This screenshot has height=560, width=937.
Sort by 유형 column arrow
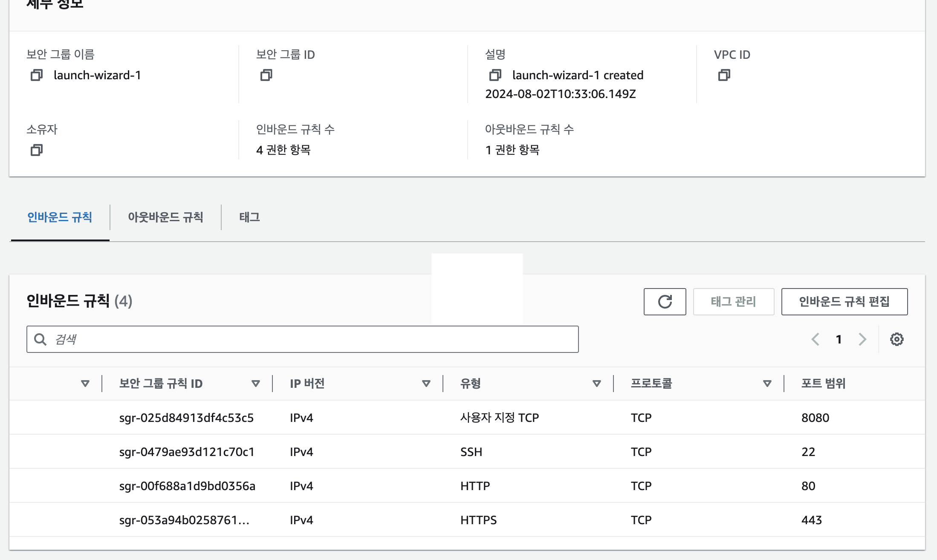point(597,384)
